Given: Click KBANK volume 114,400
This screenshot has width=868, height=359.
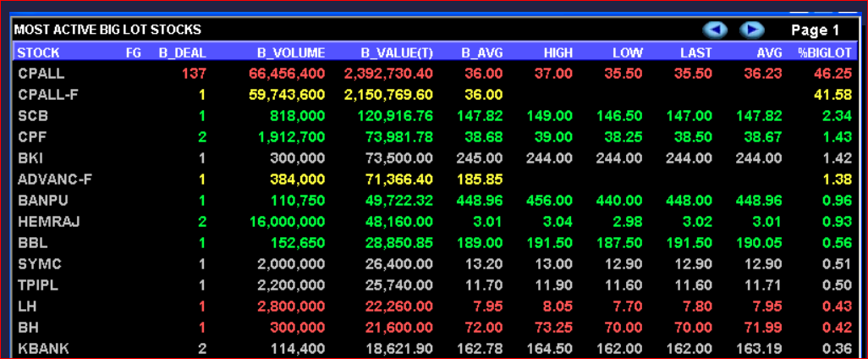Looking at the screenshot, I should click(299, 349).
